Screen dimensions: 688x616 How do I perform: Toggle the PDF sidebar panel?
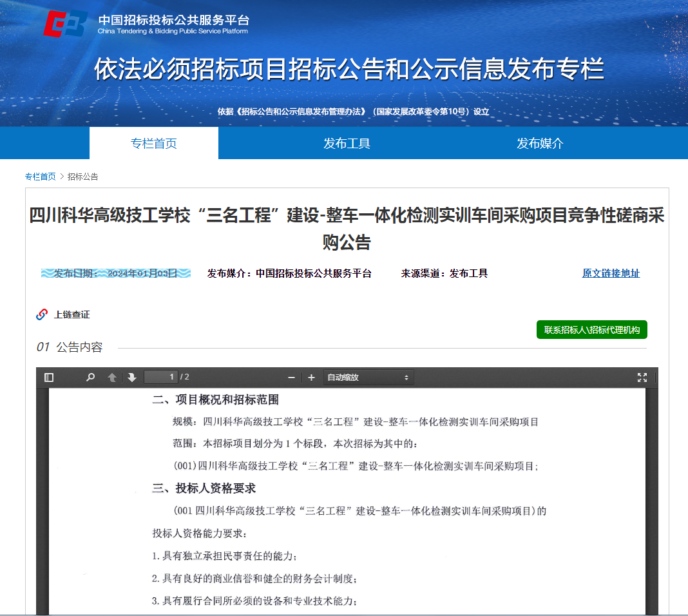click(49, 378)
